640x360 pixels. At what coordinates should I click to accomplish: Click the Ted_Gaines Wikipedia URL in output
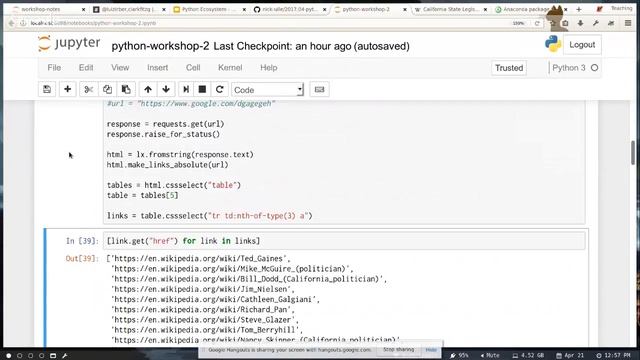coord(200,258)
